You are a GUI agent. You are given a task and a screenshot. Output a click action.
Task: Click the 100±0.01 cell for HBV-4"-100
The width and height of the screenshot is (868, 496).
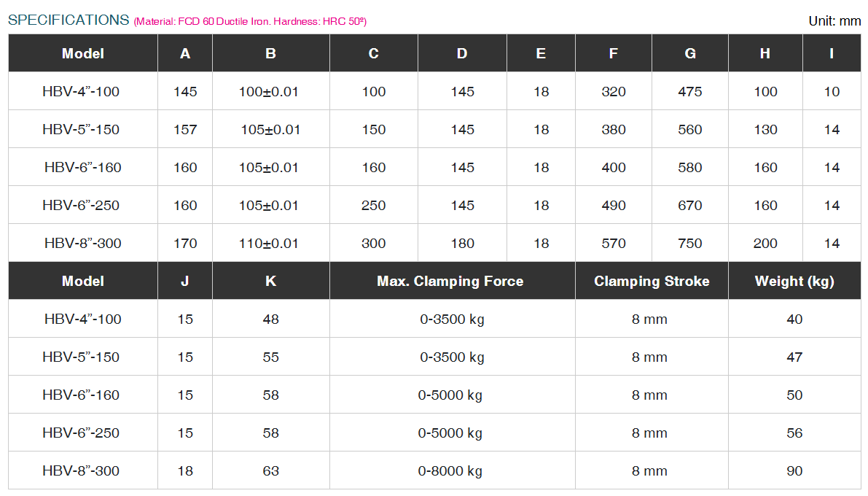pos(269,92)
